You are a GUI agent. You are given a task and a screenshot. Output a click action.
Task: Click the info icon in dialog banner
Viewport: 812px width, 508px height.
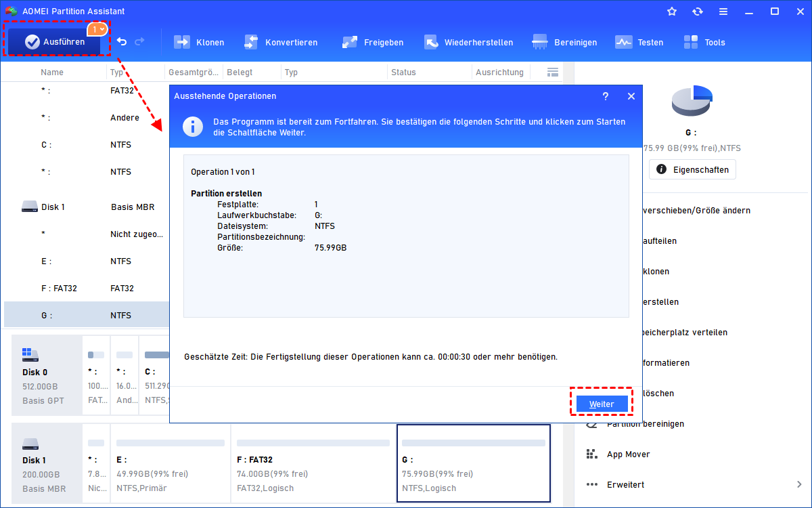(x=194, y=126)
